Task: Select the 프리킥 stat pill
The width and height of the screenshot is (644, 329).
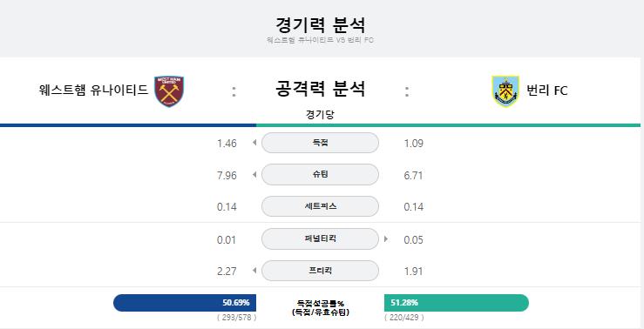Action: (320, 271)
